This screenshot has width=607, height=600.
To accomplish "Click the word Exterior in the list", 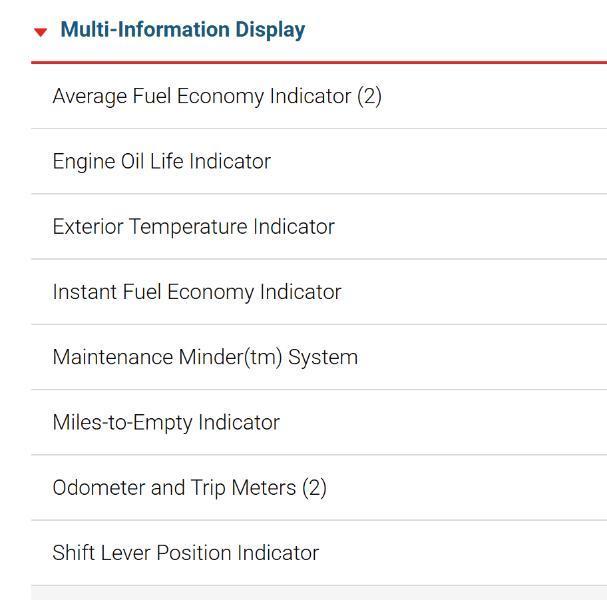I will click(87, 227).
